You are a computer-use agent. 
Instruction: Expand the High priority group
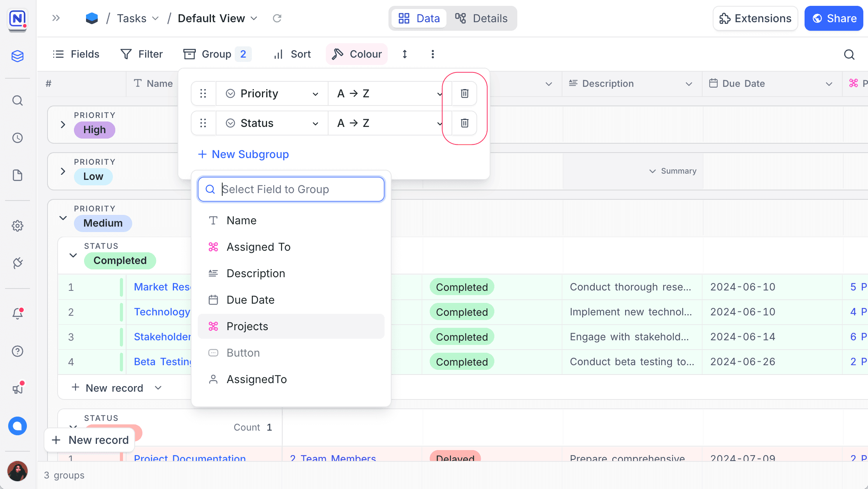(63, 125)
